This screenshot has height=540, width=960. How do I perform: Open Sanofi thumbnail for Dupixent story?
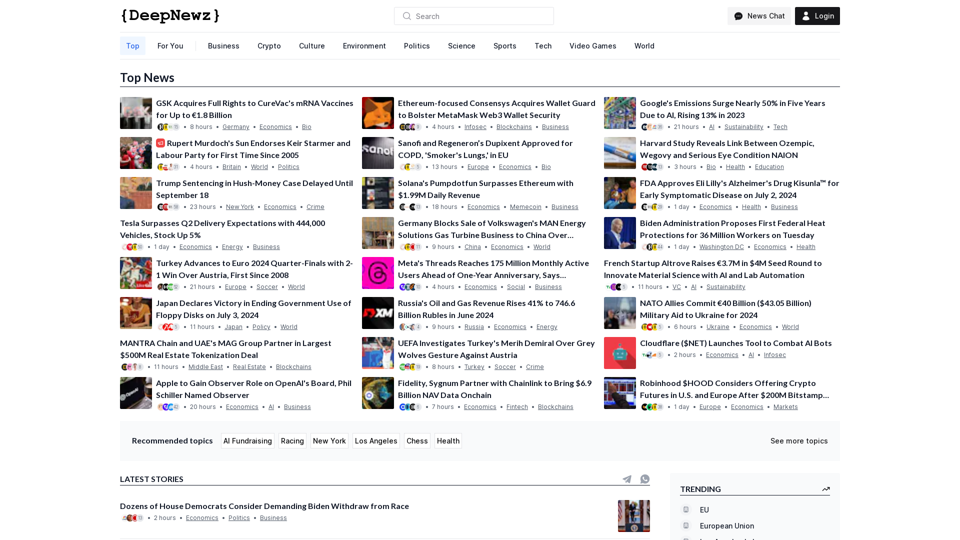378,153
